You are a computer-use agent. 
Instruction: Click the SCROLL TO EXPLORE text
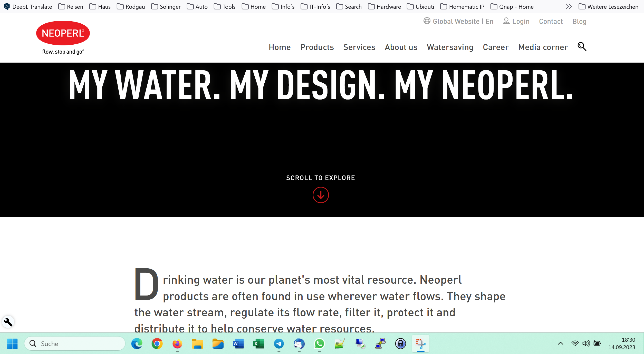(321, 178)
